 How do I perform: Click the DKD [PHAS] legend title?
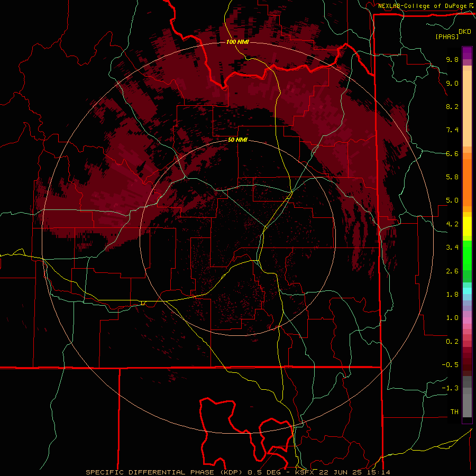click(453, 34)
